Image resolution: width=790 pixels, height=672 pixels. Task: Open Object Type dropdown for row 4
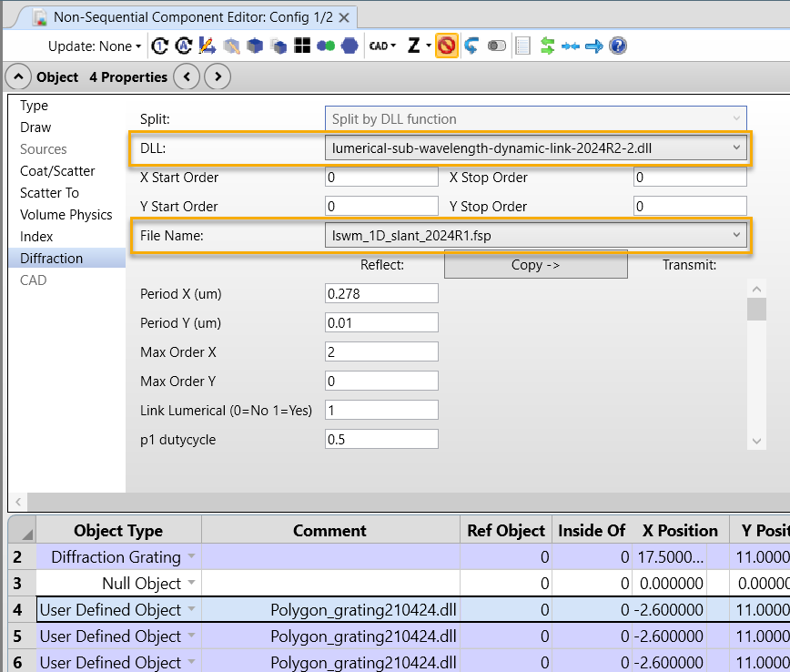click(x=191, y=609)
